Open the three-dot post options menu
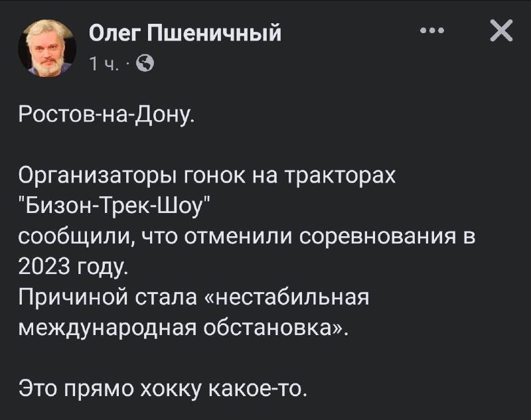The width and height of the screenshot is (531, 420). coord(432,31)
